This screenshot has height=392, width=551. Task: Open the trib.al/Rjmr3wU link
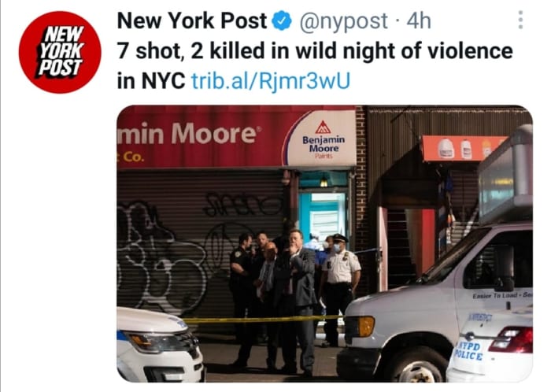pyautogui.click(x=271, y=81)
